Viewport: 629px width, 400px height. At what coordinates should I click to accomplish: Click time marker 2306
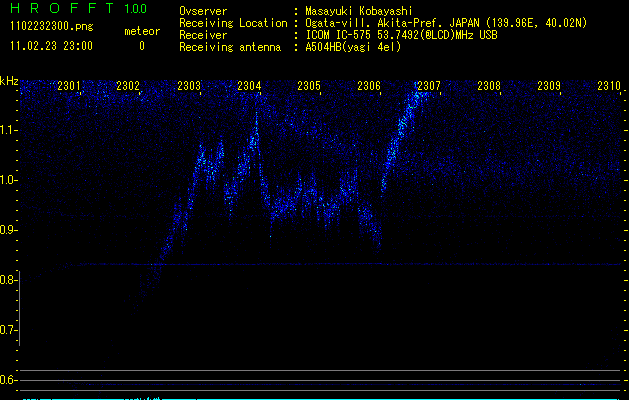[369, 86]
